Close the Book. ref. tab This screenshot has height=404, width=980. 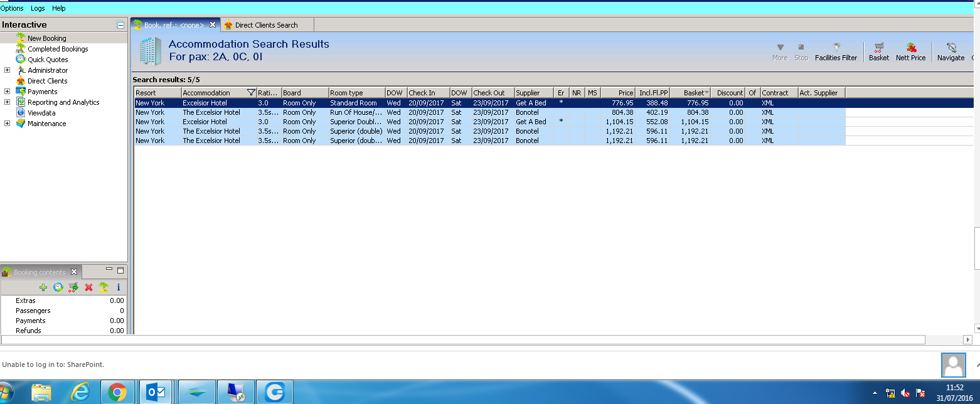point(213,25)
